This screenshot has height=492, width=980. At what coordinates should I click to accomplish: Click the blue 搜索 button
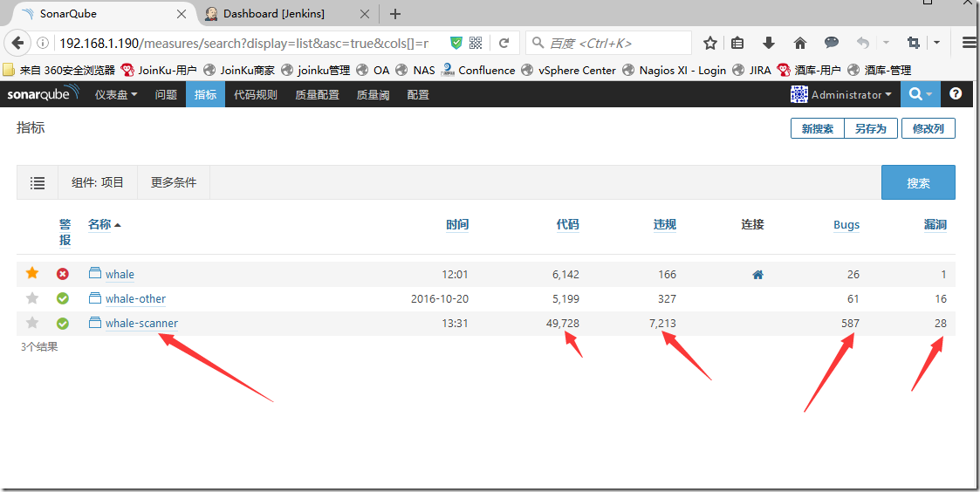coord(918,182)
